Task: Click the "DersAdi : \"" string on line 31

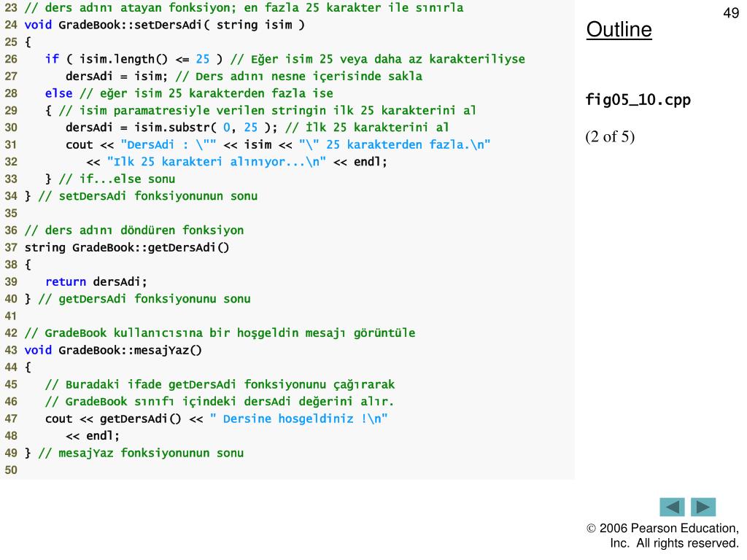Action: (169, 145)
